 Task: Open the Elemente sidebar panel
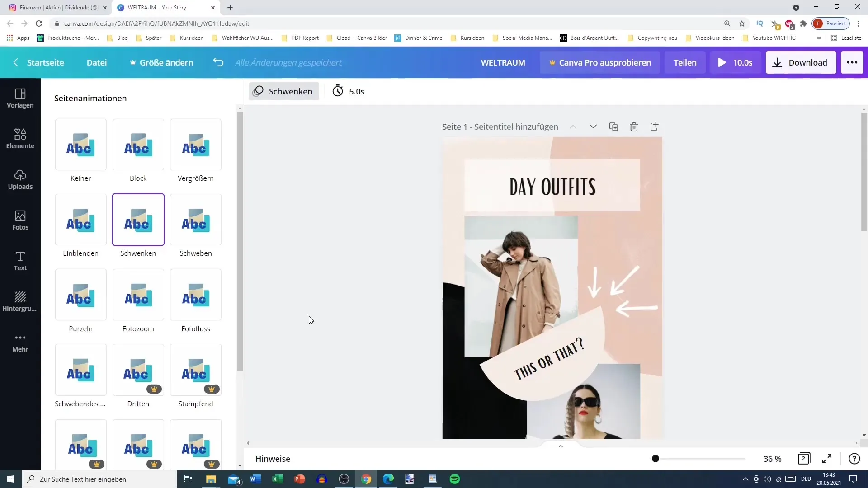20,139
